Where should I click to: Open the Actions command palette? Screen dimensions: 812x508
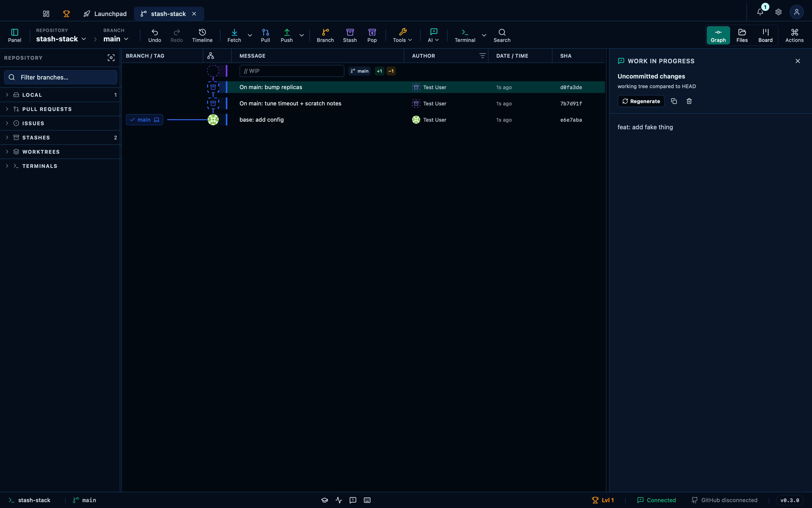pos(794,35)
